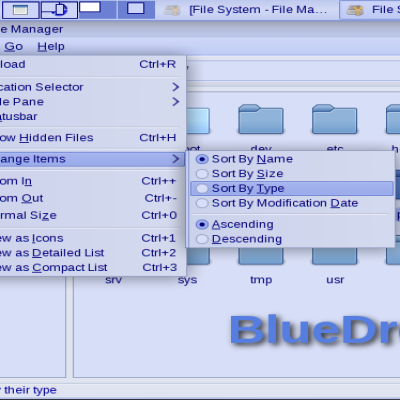Screen dimensions: 400x400
Task: Click the sys folder label
Action: [x=187, y=280]
